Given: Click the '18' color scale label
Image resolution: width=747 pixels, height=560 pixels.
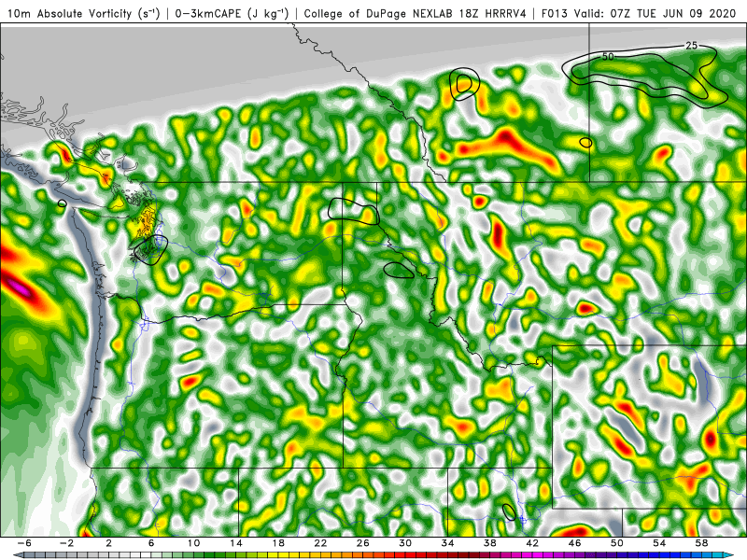Looking at the screenshot, I should point(278,543).
